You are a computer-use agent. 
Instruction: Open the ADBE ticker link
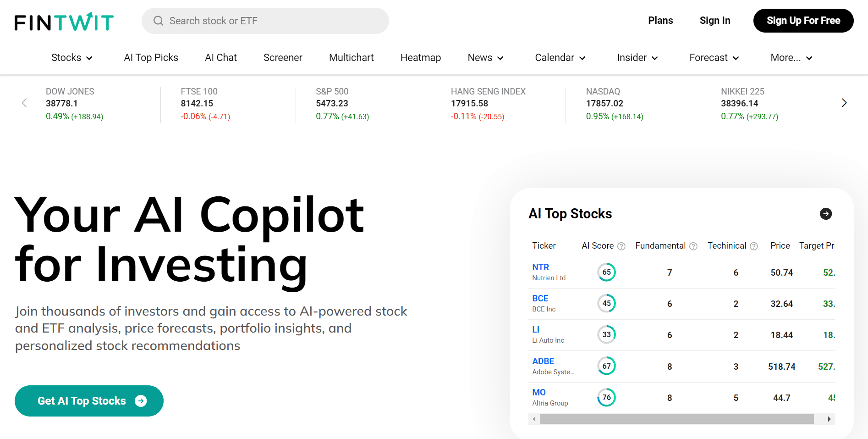click(543, 361)
